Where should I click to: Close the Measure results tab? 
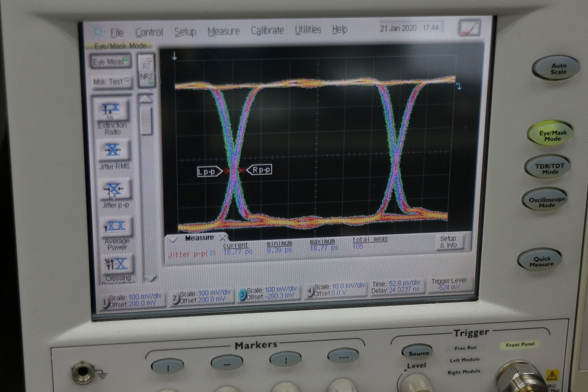coord(223,238)
